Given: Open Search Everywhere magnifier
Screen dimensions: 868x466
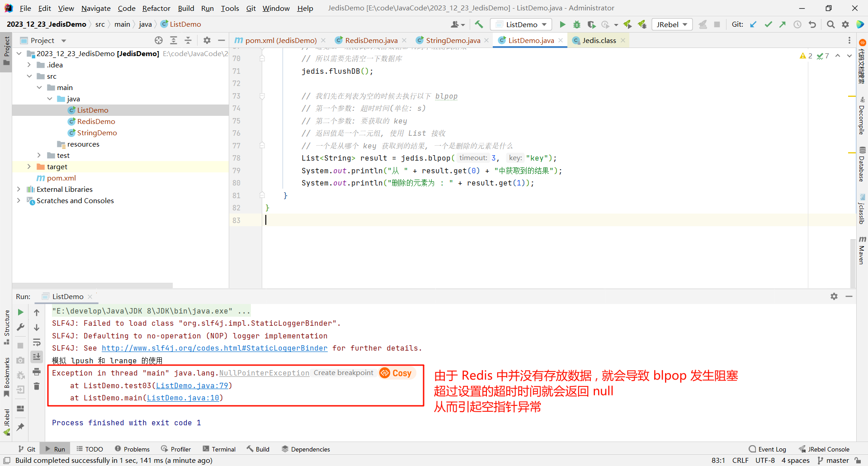Looking at the screenshot, I should coord(831,24).
